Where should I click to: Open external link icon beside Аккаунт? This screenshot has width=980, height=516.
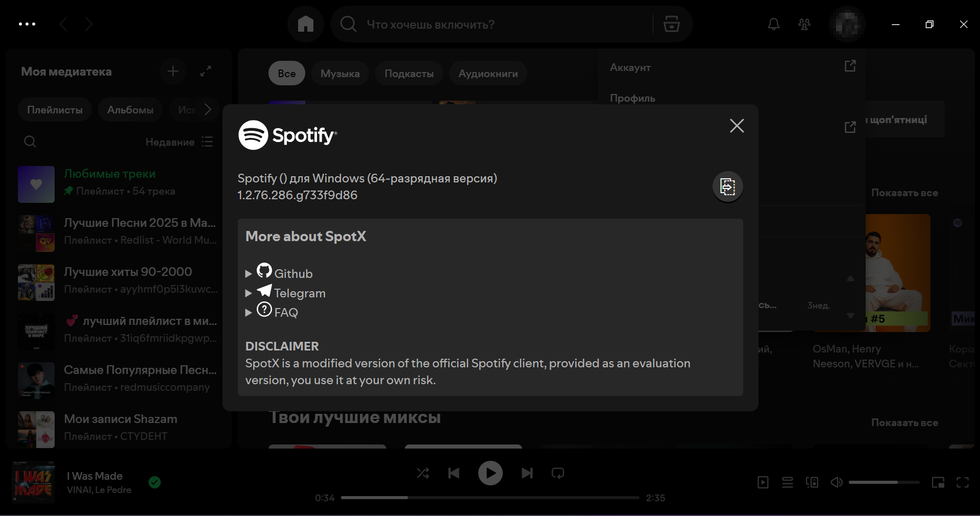[850, 66]
